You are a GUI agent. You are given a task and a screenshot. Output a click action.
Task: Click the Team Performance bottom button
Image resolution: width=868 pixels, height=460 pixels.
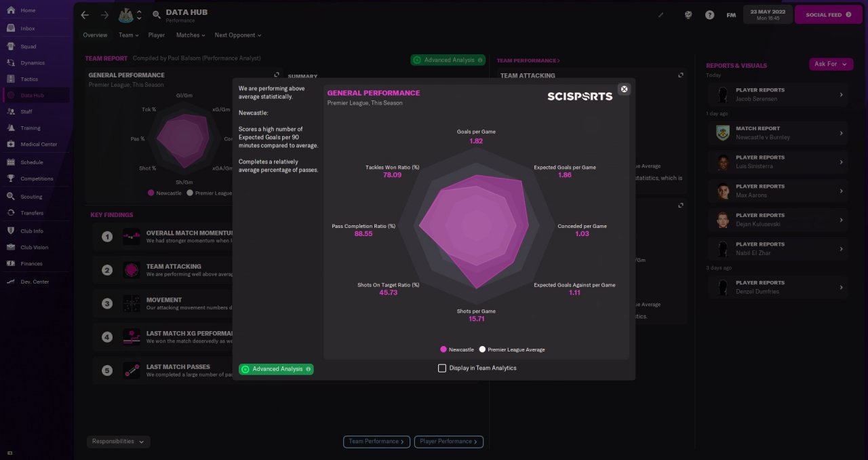[376, 442]
